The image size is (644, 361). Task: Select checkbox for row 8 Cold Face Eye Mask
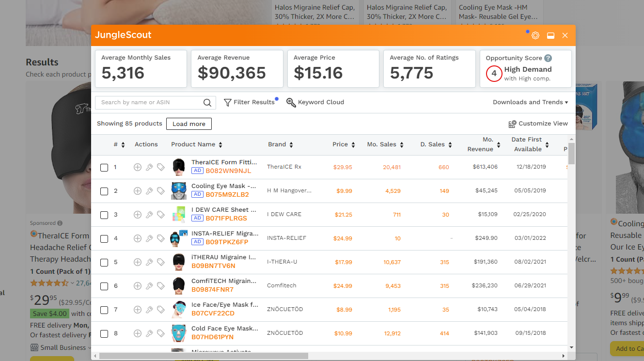coord(104,334)
